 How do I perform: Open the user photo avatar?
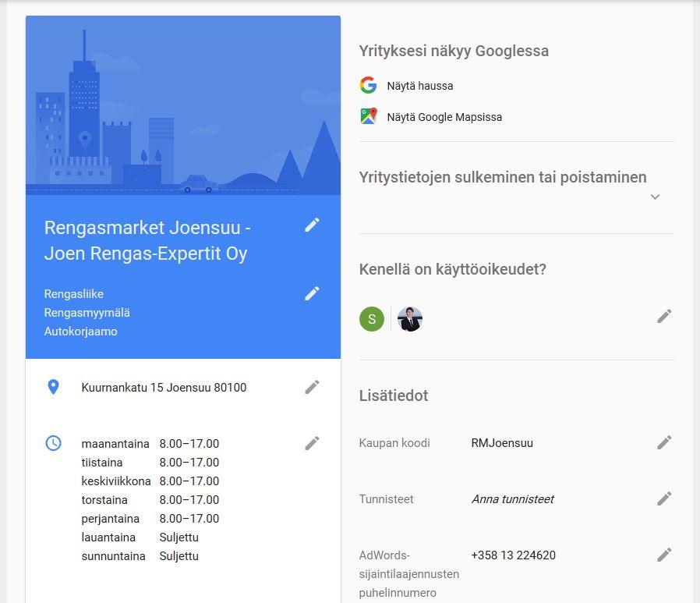pos(410,319)
